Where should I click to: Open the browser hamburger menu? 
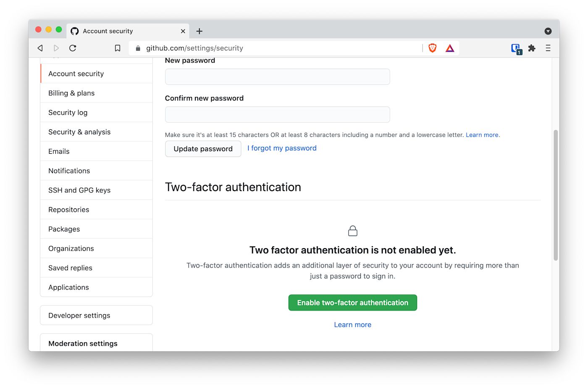[x=548, y=48]
